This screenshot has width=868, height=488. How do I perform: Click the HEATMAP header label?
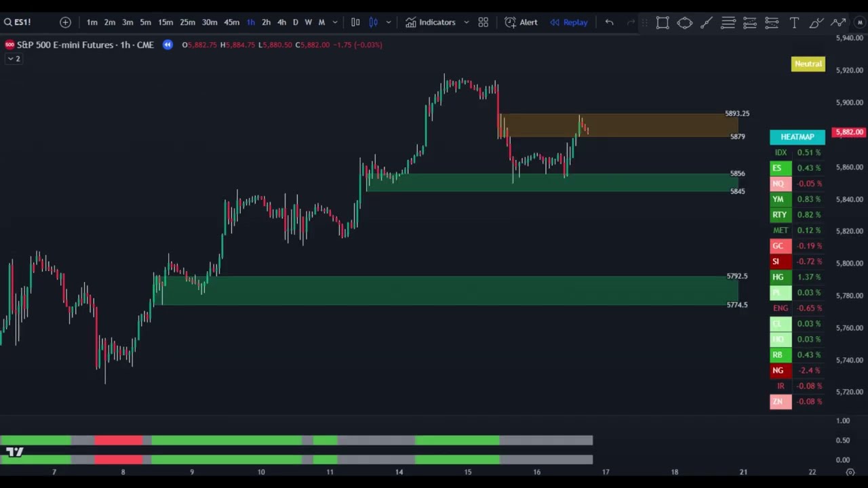tap(797, 137)
